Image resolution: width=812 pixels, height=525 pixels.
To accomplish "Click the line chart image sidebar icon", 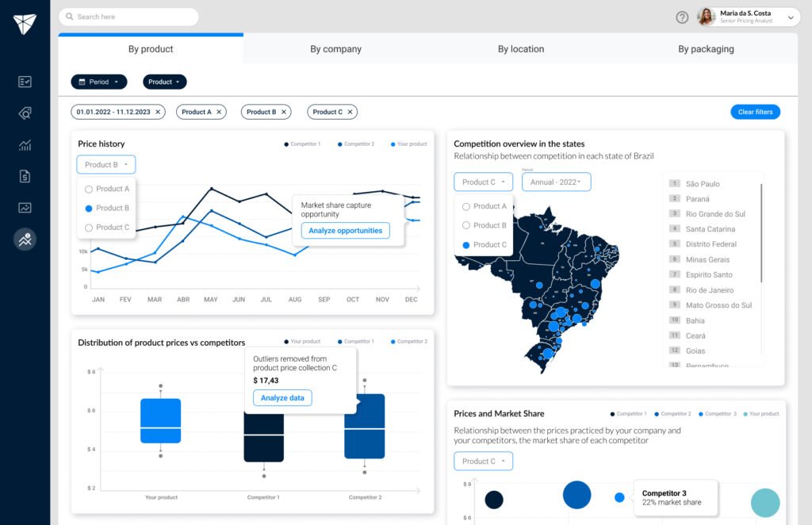I will point(25,208).
